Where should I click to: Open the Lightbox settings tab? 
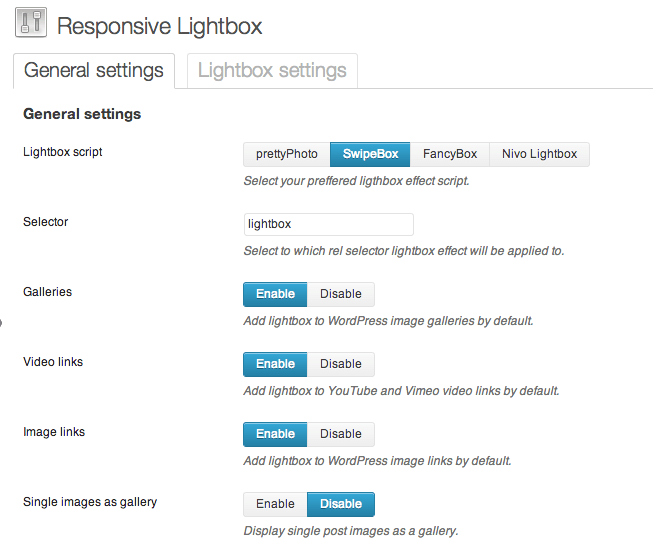[272, 71]
